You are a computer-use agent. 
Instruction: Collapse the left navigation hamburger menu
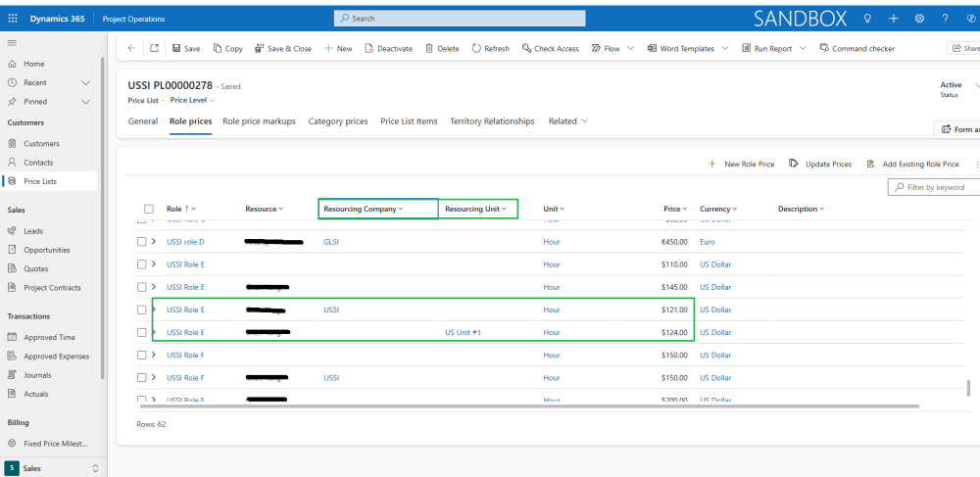pos(12,43)
